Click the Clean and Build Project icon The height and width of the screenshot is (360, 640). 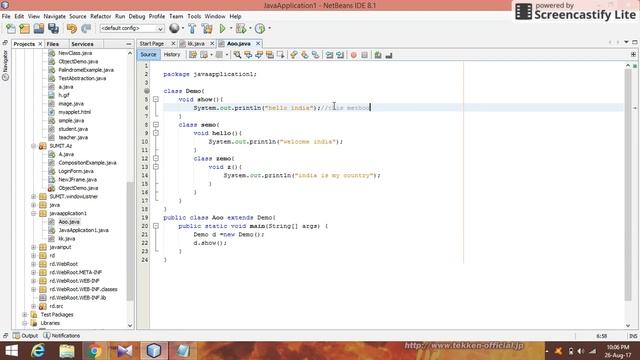pos(207,29)
